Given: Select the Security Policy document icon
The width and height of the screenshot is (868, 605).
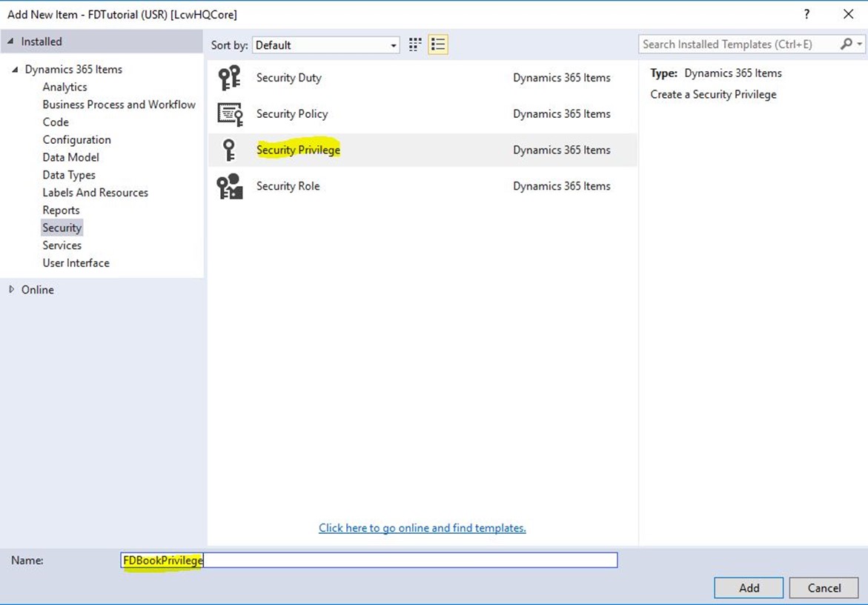Looking at the screenshot, I should tap(230, 114).
